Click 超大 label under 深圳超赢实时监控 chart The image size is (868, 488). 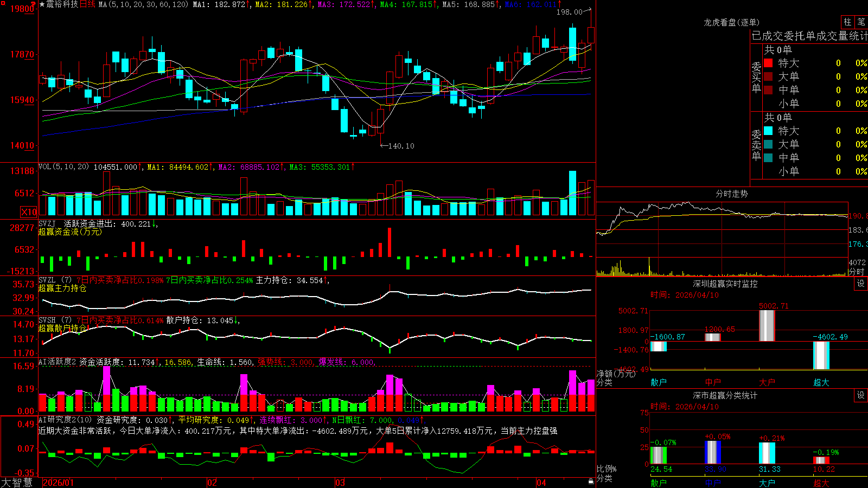(x=821, y=382)
